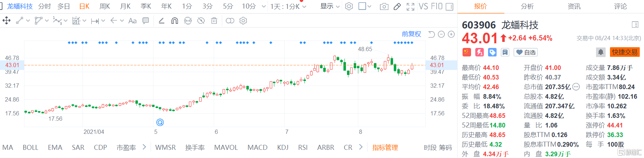Image resolution: width=644 pixels, height=158 pixels.
Task: Enter fullscreen chart mode
Action: [x=410, y=6]
